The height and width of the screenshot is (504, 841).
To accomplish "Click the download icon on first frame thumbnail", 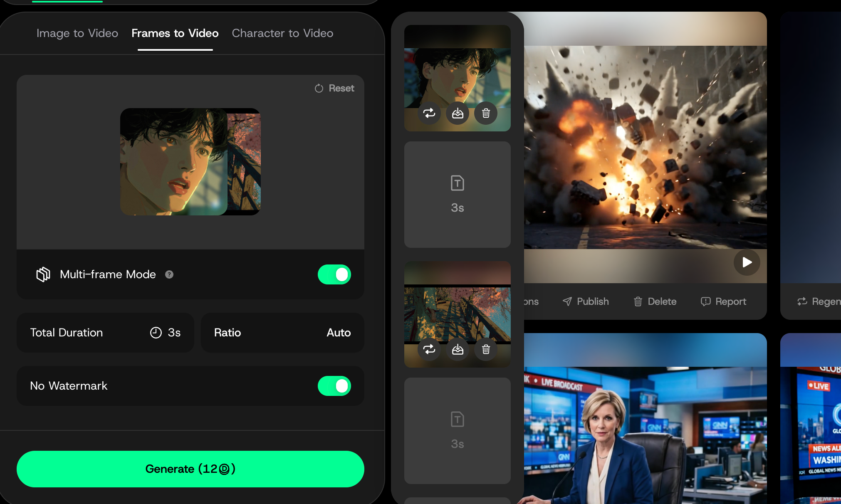I will tap(458, 113).
